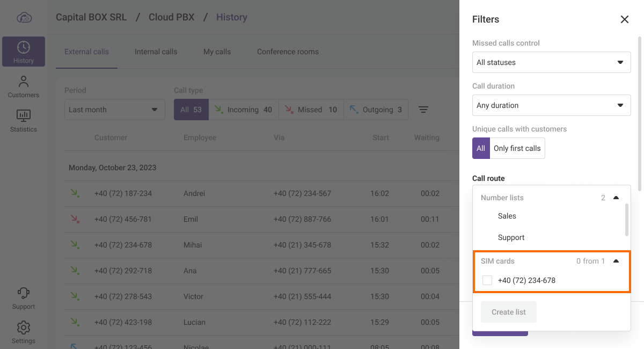The image size is (644, 349).
Task: Filter by Missed calls type
Action: [x=311, y=110]
